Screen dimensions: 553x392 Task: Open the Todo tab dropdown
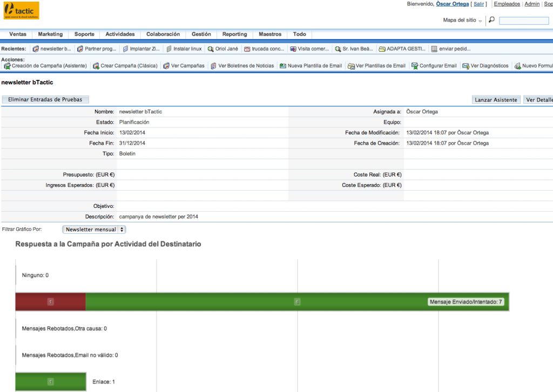299,34
